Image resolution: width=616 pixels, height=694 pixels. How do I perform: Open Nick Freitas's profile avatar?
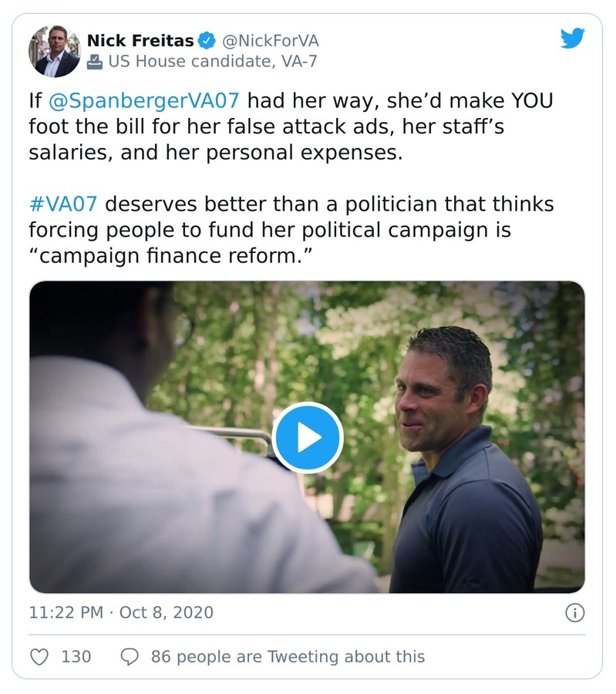(x=54, y=51)
